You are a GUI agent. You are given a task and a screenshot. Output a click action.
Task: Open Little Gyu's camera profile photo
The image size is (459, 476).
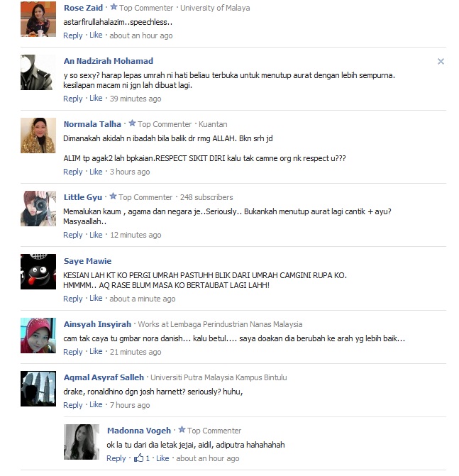[38, 209]
